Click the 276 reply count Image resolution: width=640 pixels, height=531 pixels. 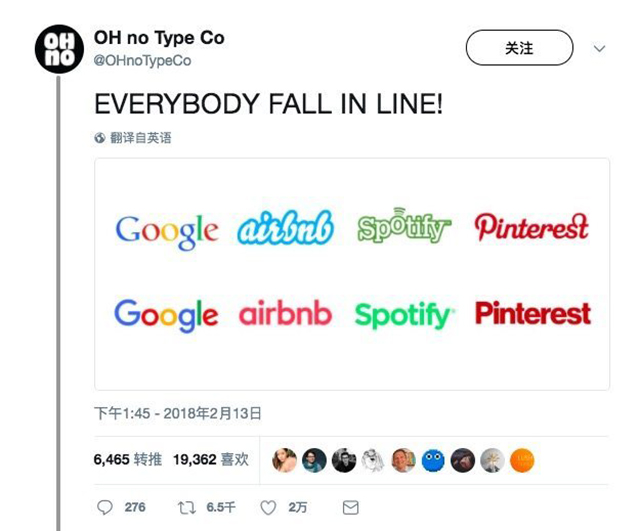pyautogui.click(x=134, y=507)
